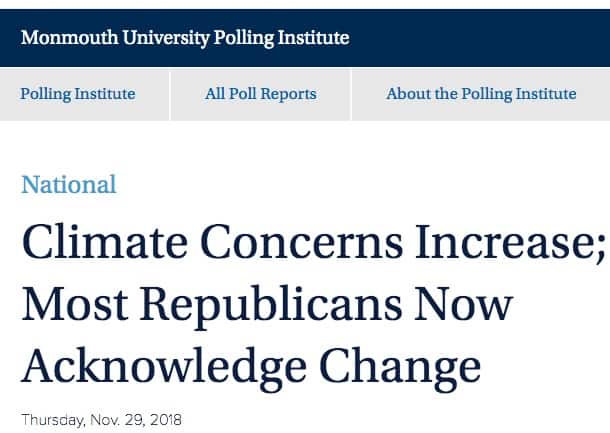610x433 pixels.
Task: Select About the Polling Institute menu item
Action: coord(481,94)
